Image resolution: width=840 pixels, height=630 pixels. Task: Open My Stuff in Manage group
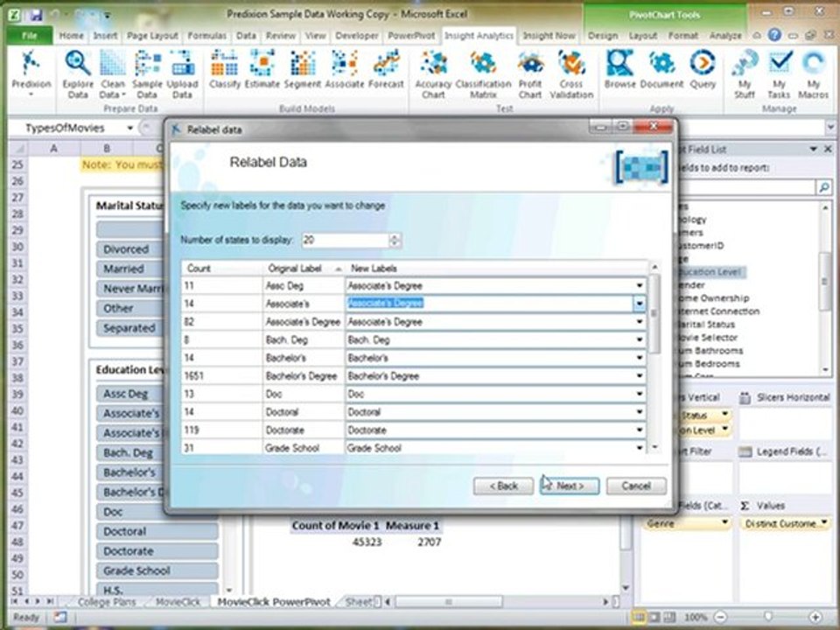pyautogui.click(x=744, y=73)
